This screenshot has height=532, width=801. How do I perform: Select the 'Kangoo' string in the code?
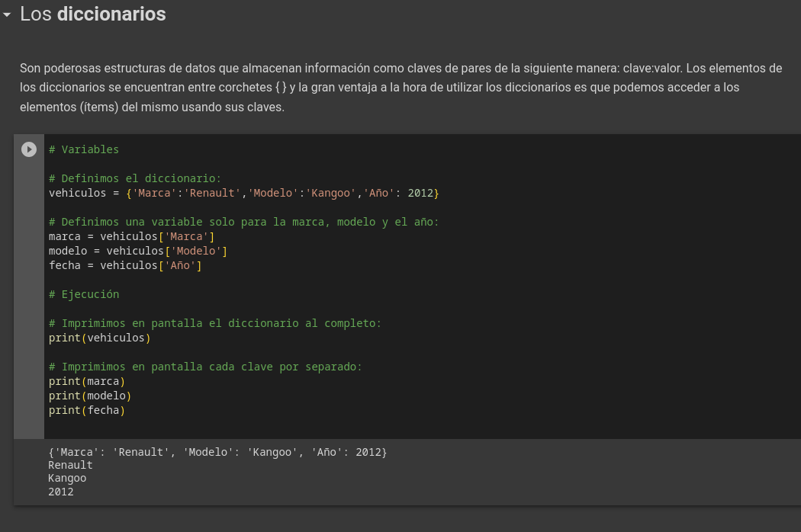coord(331,193)
